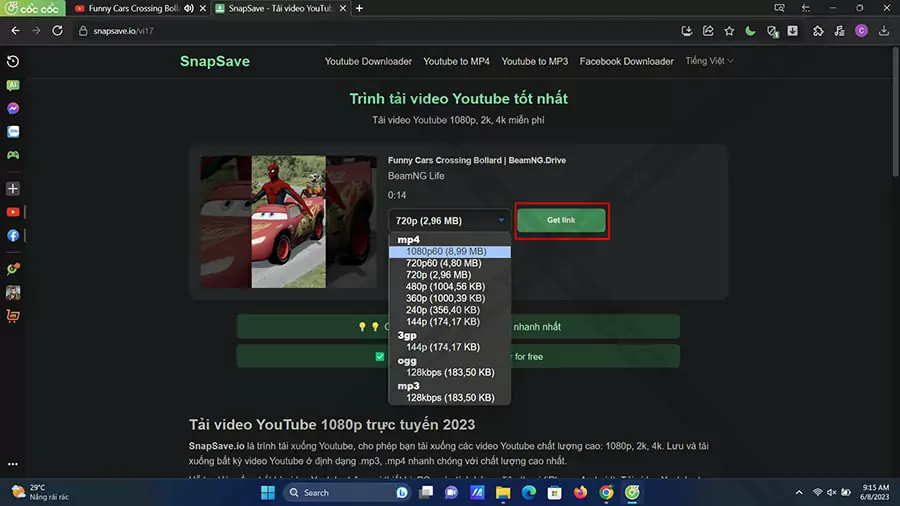Bookmark this page with the star
This screenshot has width=900, height=506.
pos(729,31)
